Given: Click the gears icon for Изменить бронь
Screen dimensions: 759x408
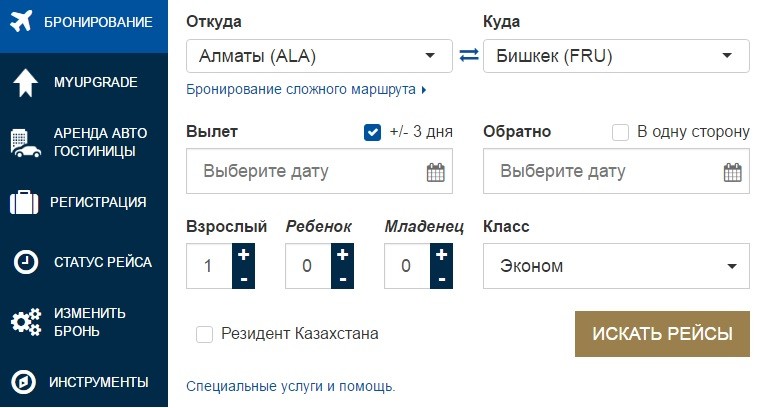Looking at the screenshot, I should point(25,322).
